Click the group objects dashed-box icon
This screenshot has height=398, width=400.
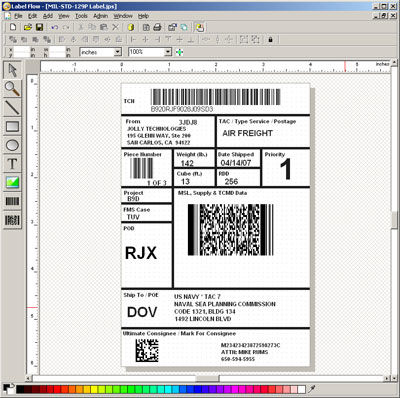(x=244, y=39)
